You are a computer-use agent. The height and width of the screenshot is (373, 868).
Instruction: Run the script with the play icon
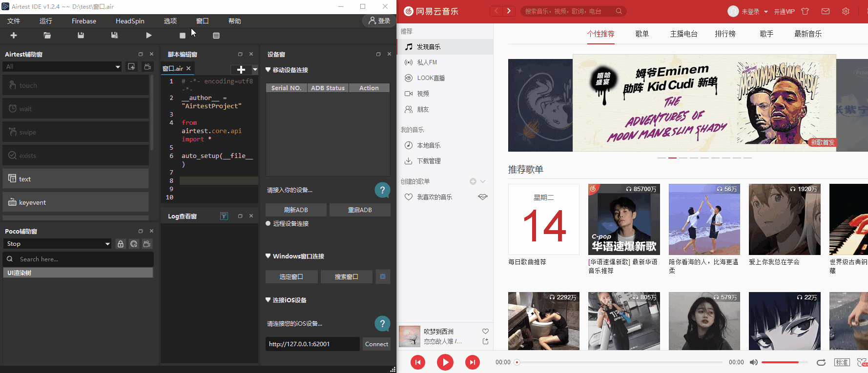(x=149, y=35)
